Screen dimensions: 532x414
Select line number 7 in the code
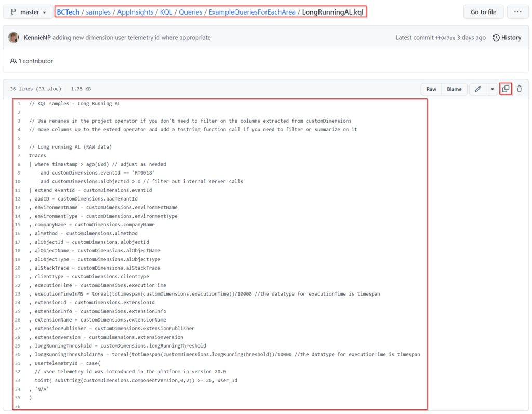(19, 155)
